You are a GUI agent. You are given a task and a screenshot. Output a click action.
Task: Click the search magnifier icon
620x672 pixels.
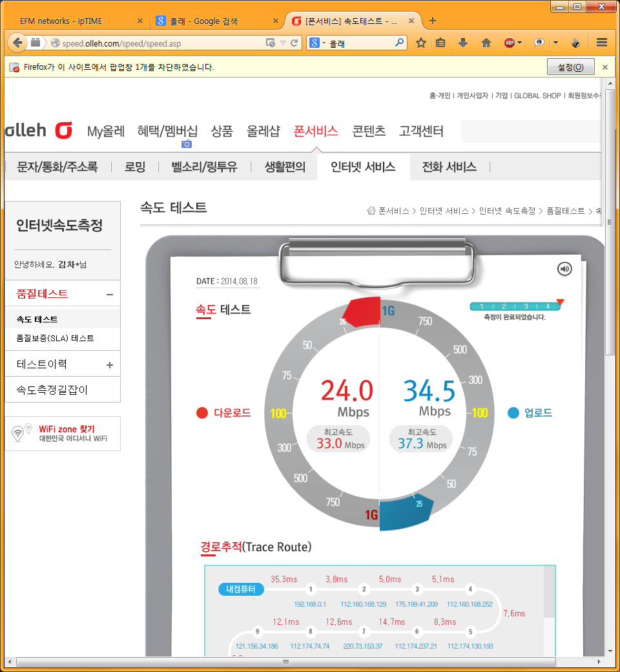[x=399, y=43]
